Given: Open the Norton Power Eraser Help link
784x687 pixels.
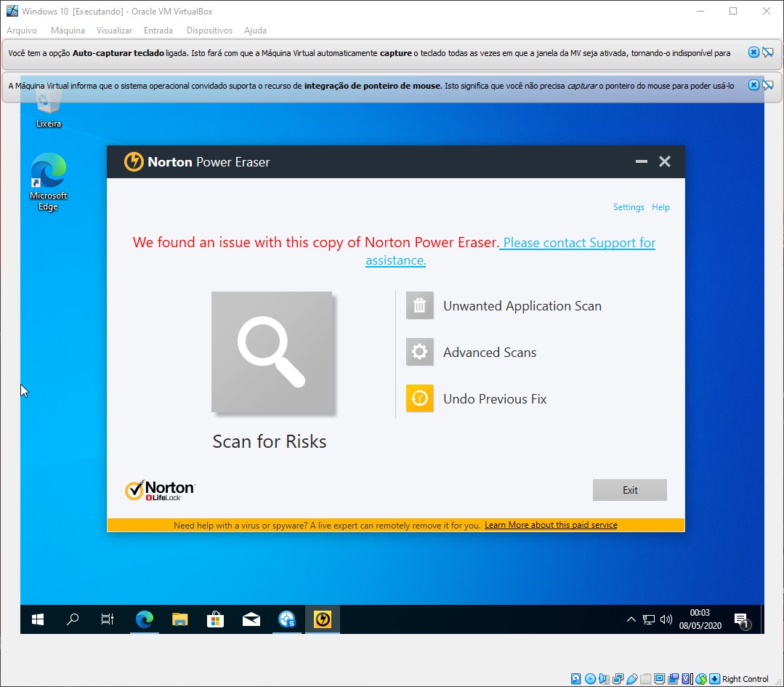Looking at the screenshot, I should coord(660,207).
